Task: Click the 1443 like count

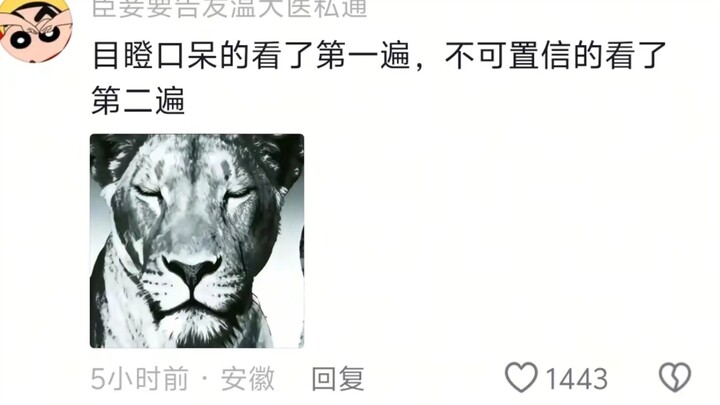Action: click(x=577, y=379)
